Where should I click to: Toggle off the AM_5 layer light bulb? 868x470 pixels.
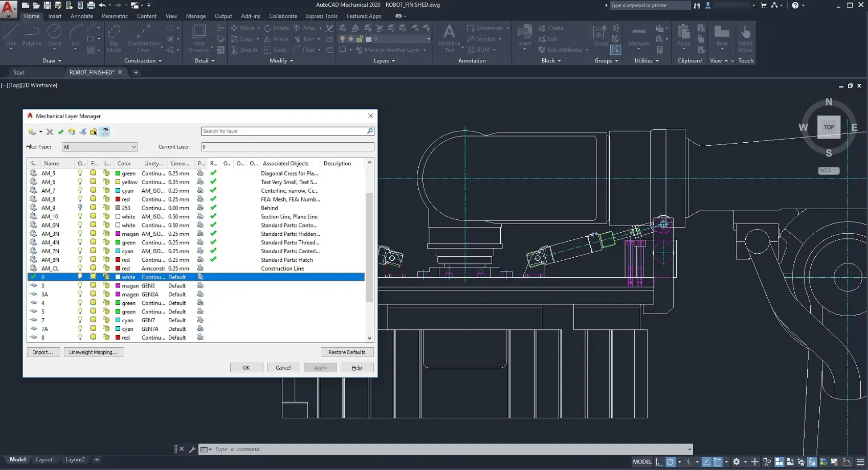(79, 173)
